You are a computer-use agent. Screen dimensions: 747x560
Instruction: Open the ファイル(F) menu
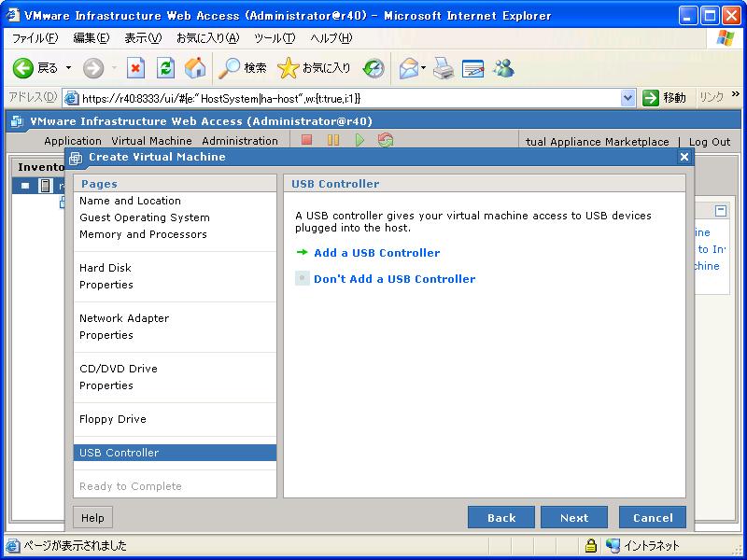click(35, 38)
